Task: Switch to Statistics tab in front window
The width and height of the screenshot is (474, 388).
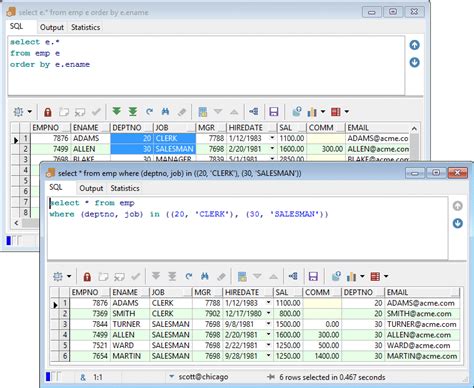Action: (x=125, y=188)
